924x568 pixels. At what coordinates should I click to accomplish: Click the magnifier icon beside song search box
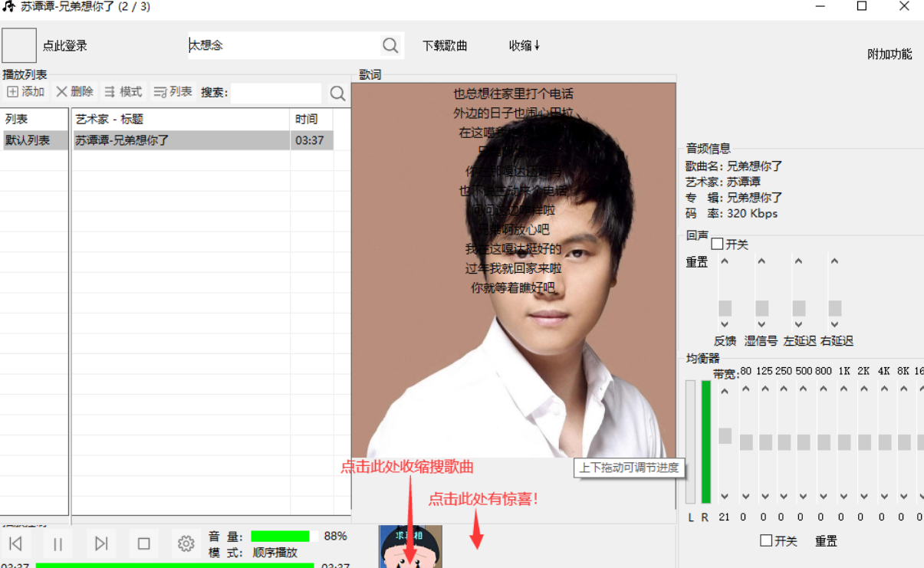(390, 46)
